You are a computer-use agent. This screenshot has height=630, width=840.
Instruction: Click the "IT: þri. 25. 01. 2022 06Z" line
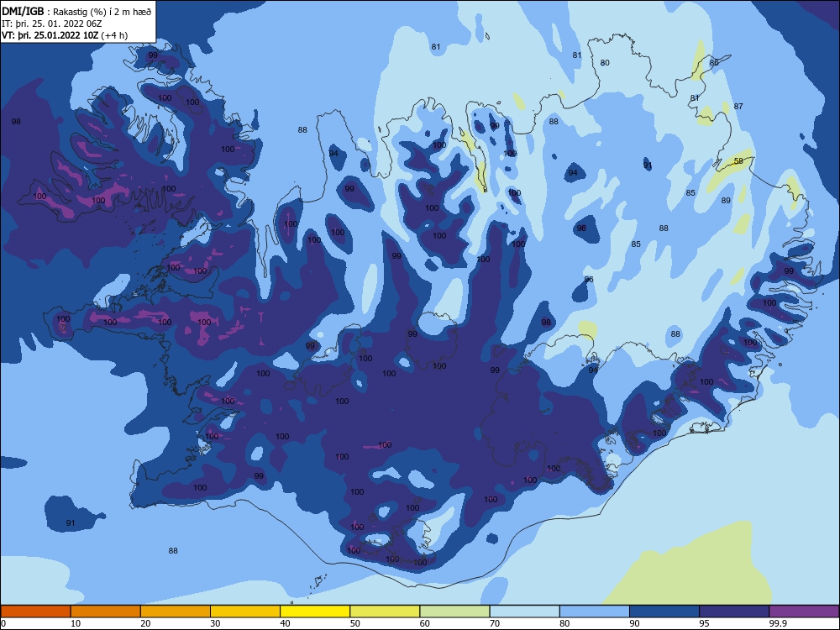51,24
